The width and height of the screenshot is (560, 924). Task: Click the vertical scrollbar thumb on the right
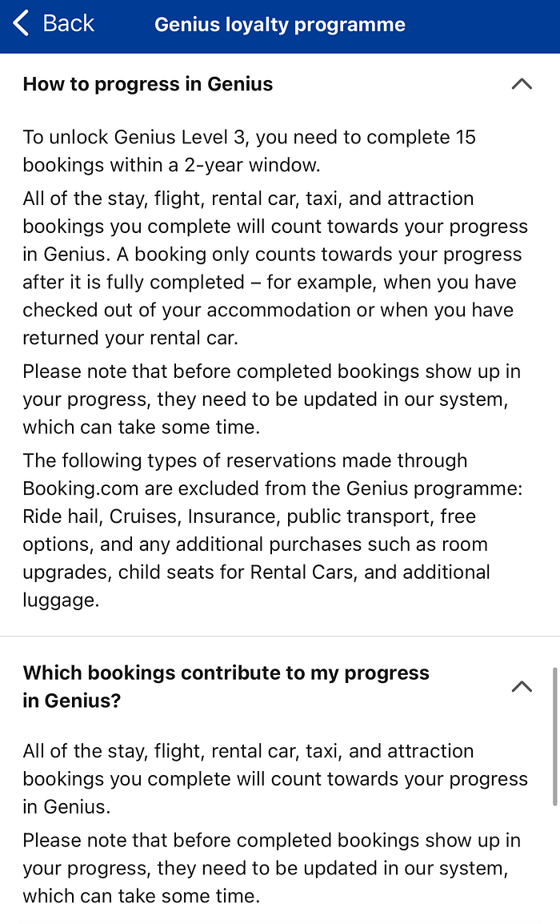[554, 737]
